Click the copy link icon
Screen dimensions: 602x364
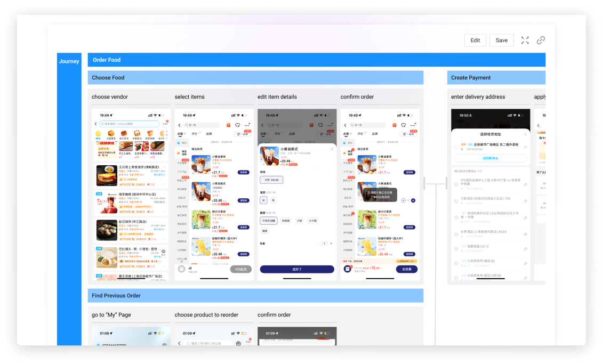541,41
